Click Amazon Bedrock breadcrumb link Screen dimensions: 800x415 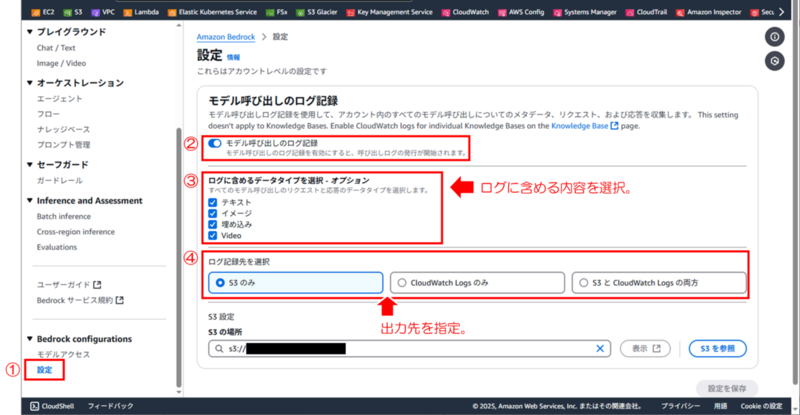[226, 37]
